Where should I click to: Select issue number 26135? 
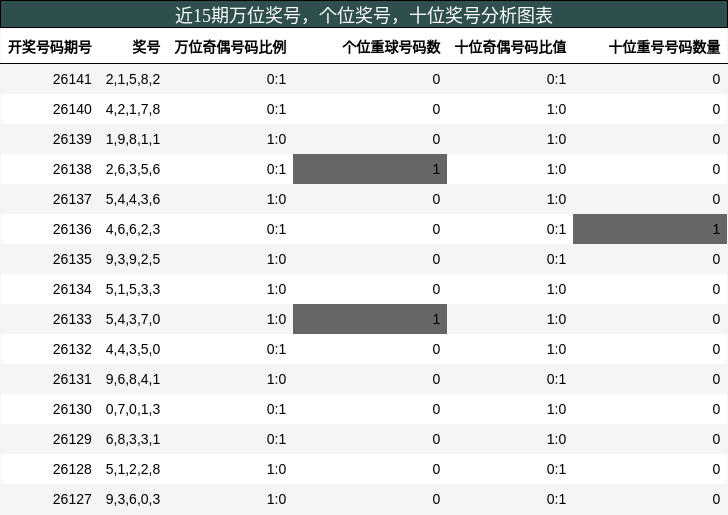point(72,260)
